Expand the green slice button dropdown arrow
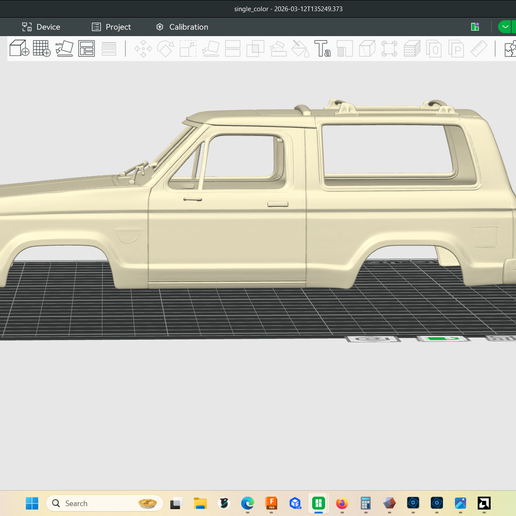This screenshot has width=516, height=516. click(x=505, y=27)
